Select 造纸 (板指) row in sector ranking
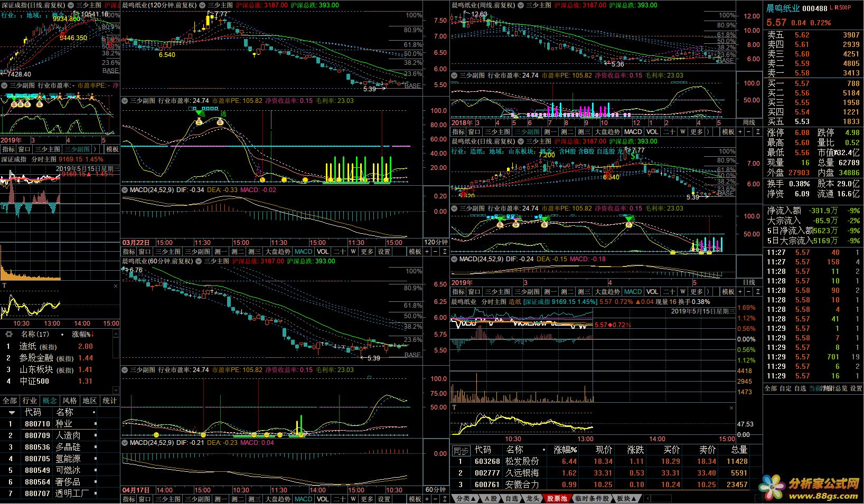Image resolution: width=864 pixels, height=504 pixels. coord(56,346)
